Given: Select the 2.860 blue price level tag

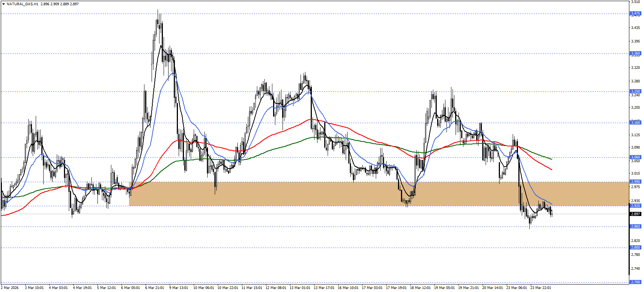Looking at the screenshot, I should [635, 227].
